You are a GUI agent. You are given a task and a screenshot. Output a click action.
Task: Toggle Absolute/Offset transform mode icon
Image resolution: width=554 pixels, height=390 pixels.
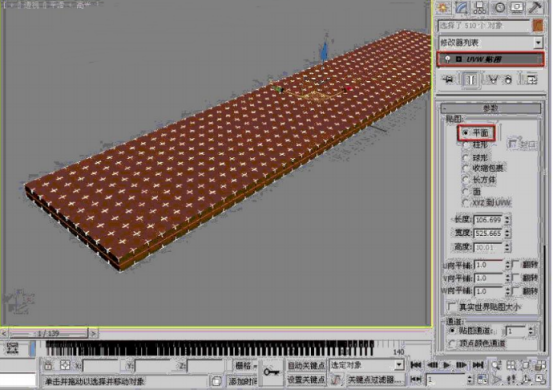(65, 365)
